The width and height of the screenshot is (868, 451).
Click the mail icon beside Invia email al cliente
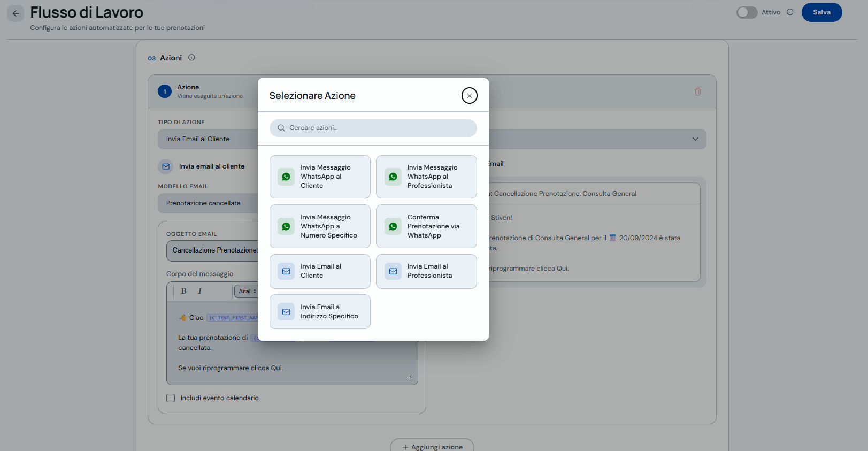(166, 166)
